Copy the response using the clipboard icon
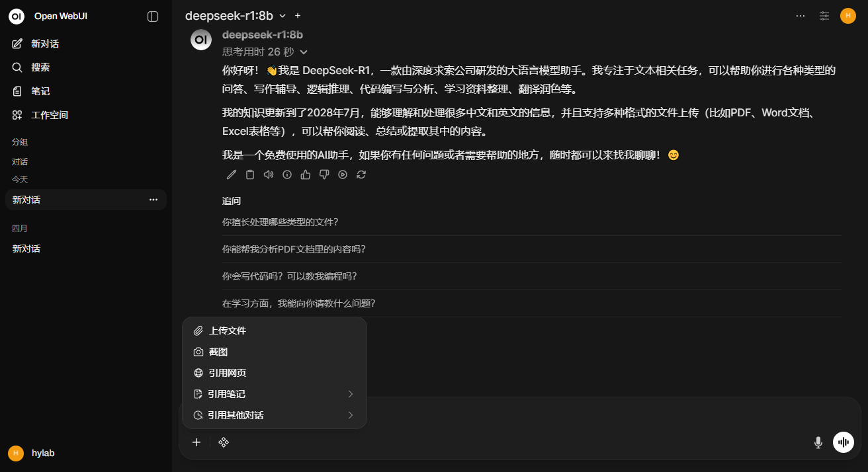Image resolution: width=868 pixels, height=472 pixels. pyautogui.click(x=249, y=175)
